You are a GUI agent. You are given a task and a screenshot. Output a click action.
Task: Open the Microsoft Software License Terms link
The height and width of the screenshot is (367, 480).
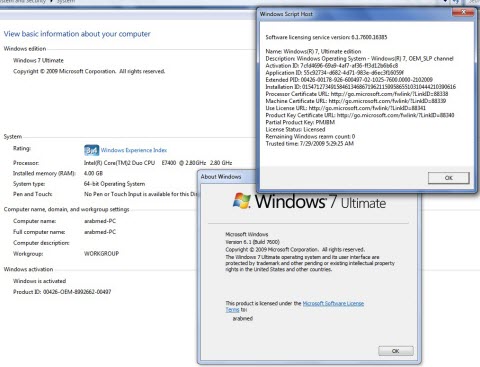pos(333,303)
